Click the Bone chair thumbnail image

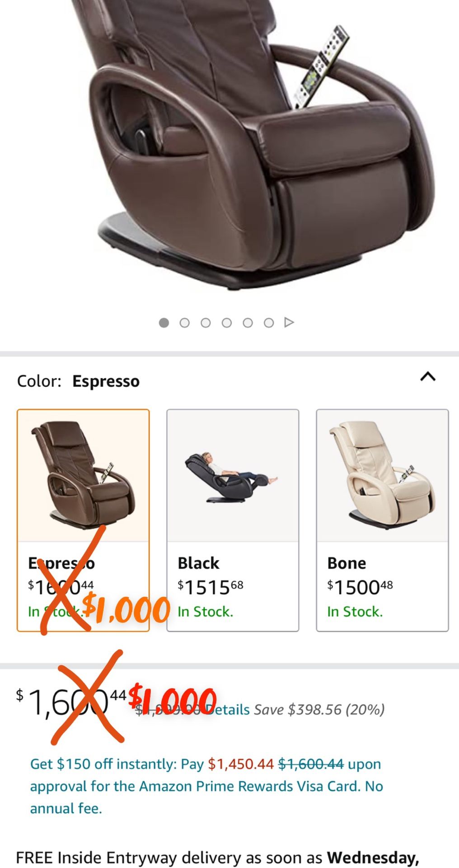click(x=382, y=476)
